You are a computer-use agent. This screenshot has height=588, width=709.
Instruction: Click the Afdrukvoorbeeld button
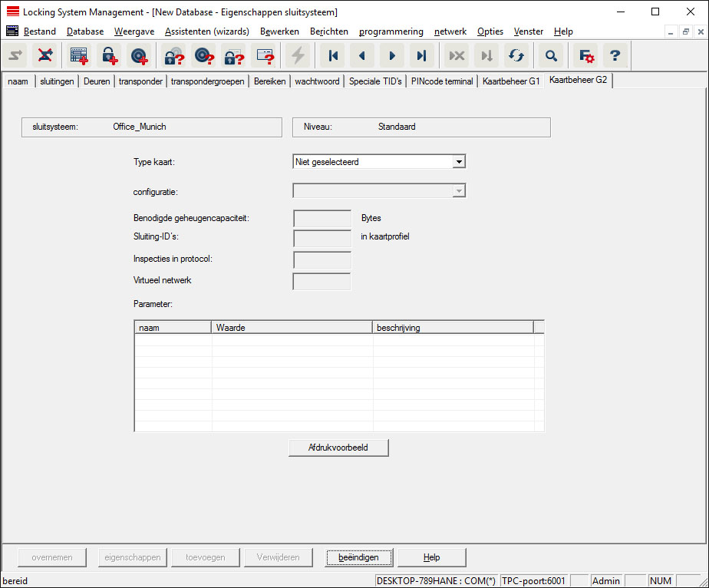click(x=338, y=448)
